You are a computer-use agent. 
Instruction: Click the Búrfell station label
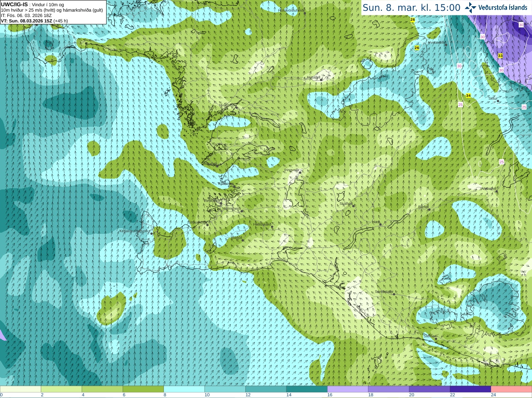[x=423, y=206]
